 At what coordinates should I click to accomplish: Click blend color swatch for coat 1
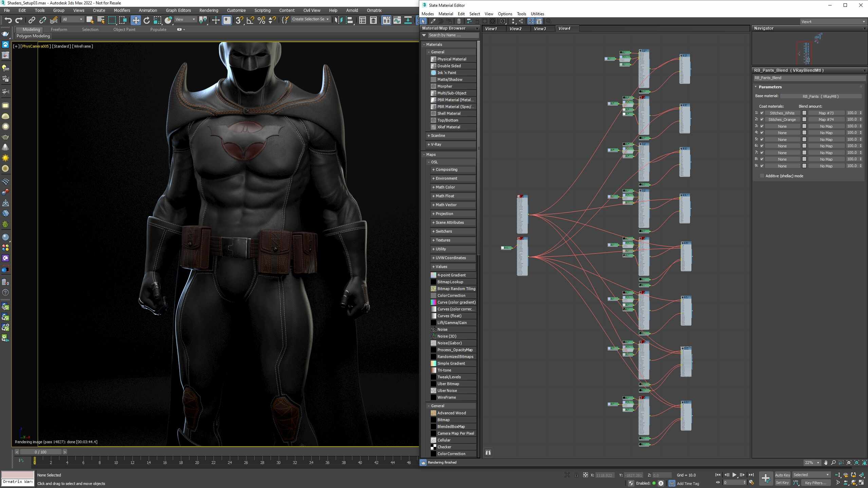pyautogui.click(x=804, y=113)
